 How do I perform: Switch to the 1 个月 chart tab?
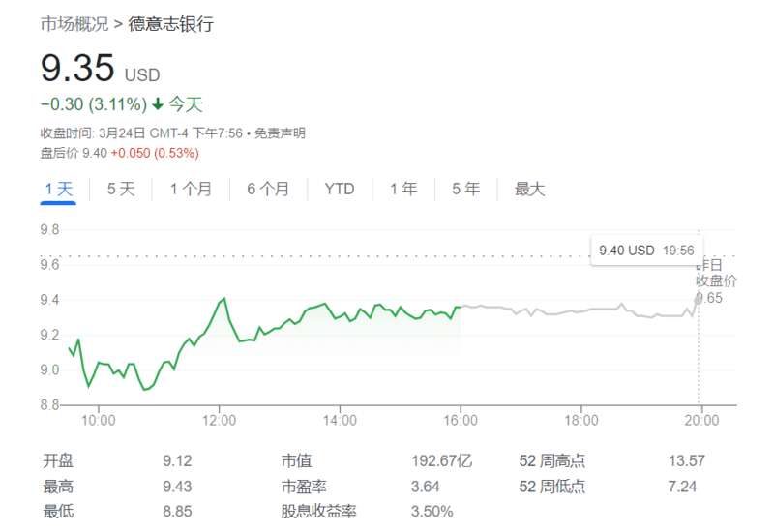[x=191, y=189]
